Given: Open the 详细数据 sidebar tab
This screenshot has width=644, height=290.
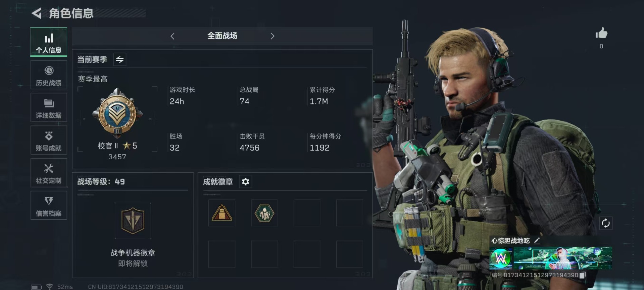Looking at the screenshot, I should 49,108.
